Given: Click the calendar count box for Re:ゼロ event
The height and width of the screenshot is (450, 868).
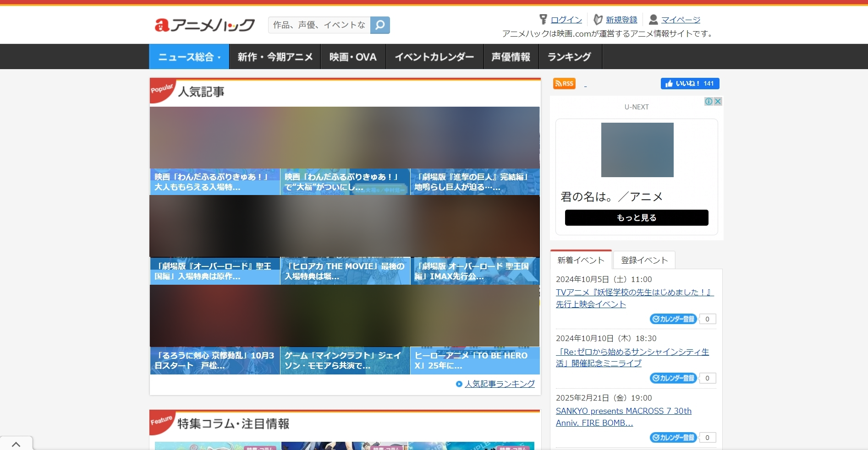Looking at the screenshot, I should [x=708, y=378].
